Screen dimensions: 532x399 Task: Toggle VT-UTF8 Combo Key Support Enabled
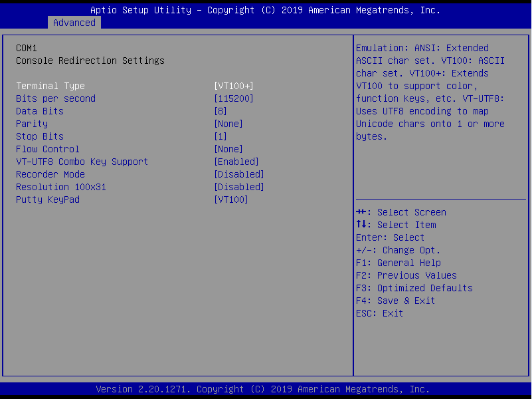(x=236, y=162)
